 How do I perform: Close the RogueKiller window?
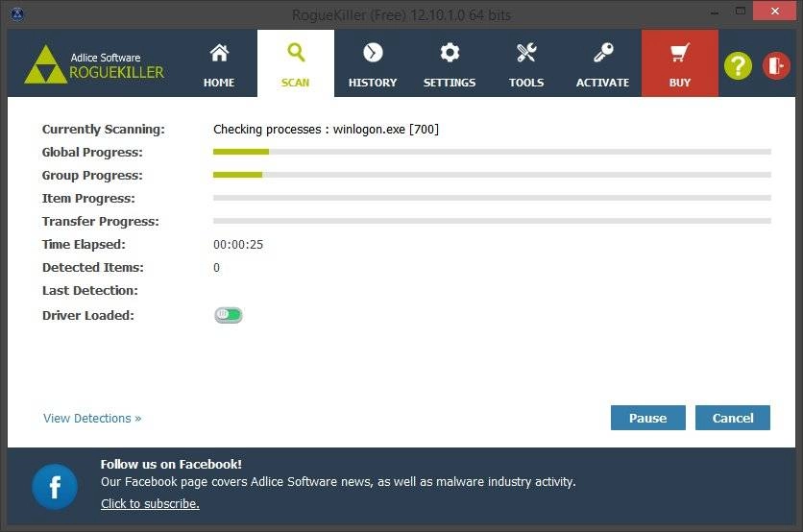tap(774, 12)
